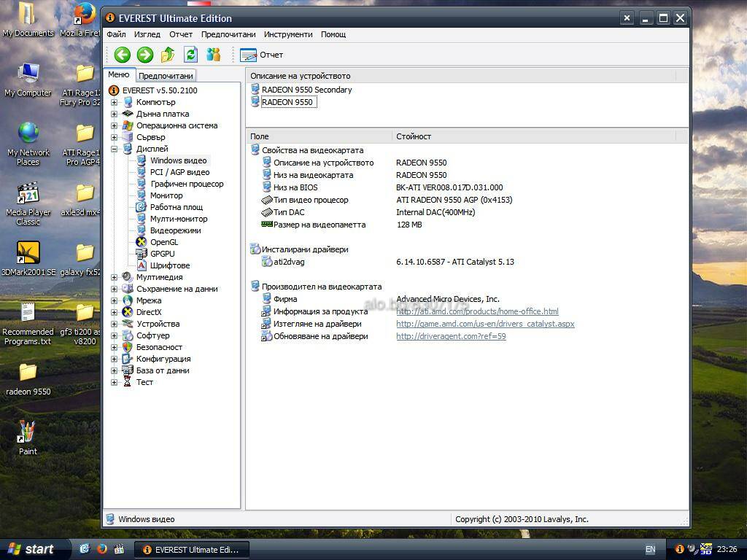747x560 pixels.
Task: Click the EVEREST system tray icon
Action: (680, 549)
